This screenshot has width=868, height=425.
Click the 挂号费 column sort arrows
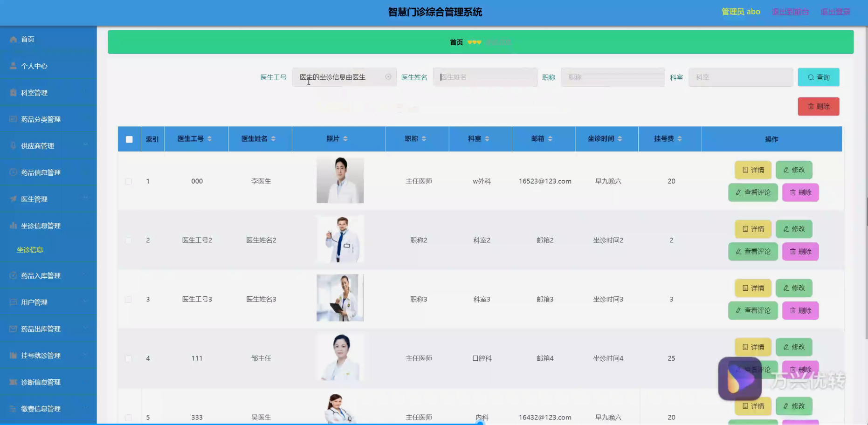pos(680,139)
